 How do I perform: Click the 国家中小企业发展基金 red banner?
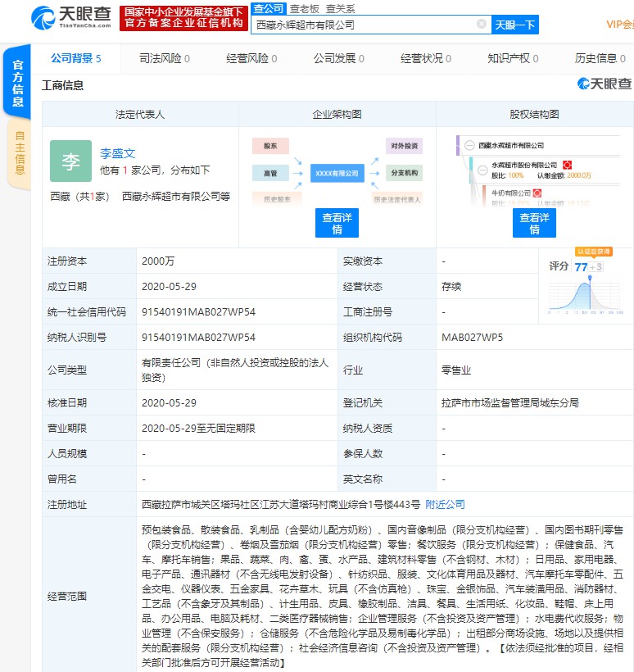pos(183,18)
